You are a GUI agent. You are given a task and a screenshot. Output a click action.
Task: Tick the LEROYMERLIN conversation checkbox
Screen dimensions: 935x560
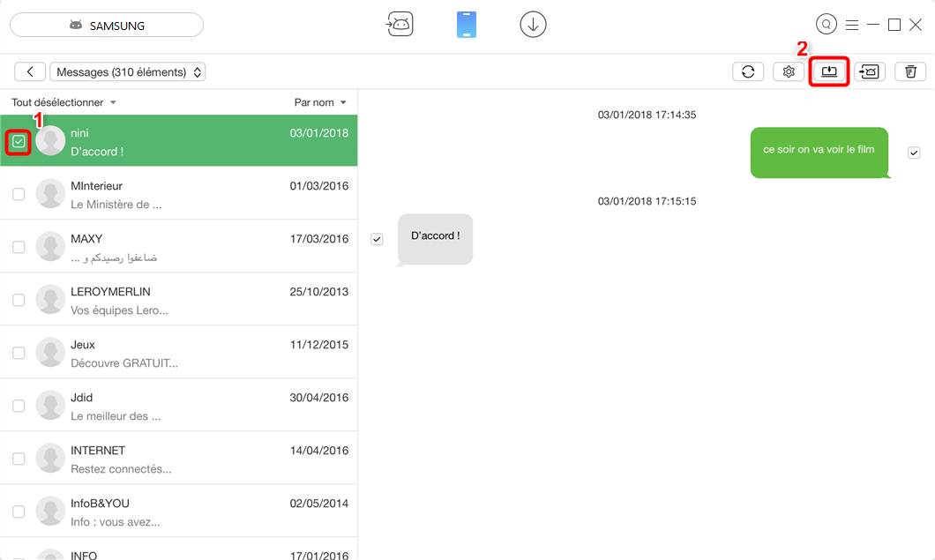click(x=19, y=300)
